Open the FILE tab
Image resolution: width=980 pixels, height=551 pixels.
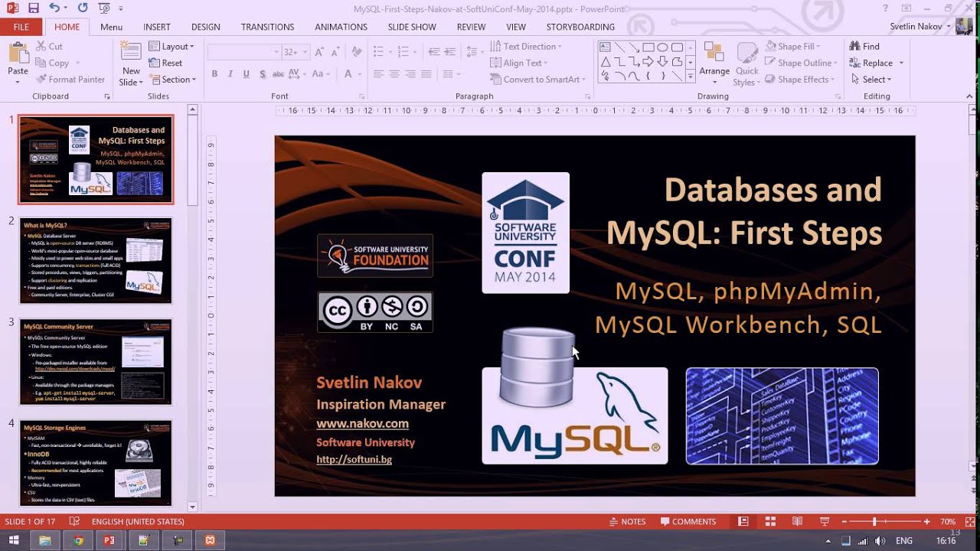pos(21,27)
